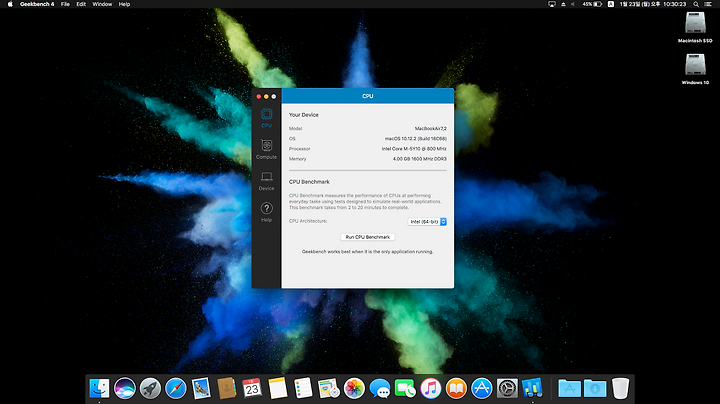Open the Downloads folder stack in Dock
Viewport: 720px width, 404px height.
(x=595, y=388)
